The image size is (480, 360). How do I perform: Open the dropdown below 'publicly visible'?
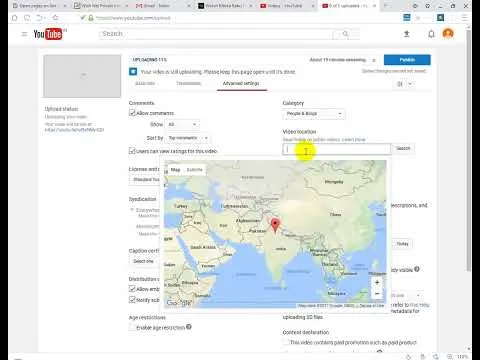point(406,295)
